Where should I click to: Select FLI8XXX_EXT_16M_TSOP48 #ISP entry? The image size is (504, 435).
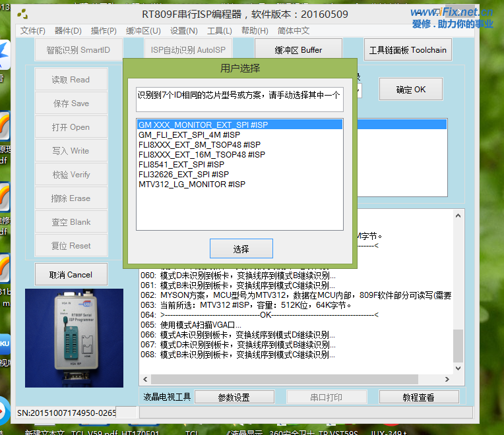click(239, 154)
